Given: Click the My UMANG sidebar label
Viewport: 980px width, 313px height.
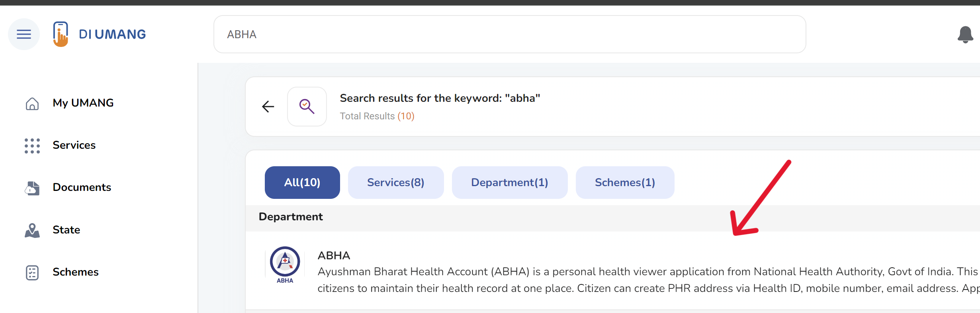Looking at the screenshot, I should click(83, 103).
